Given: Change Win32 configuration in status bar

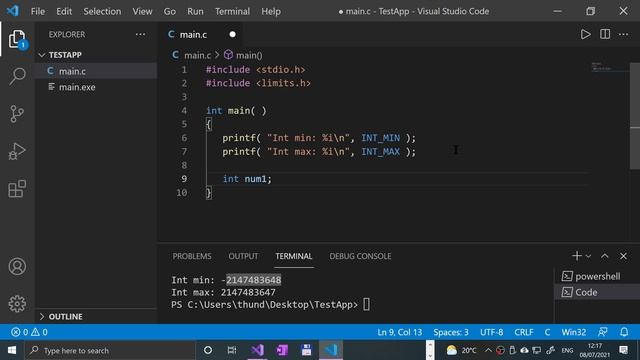Looking at the screenshot, I should pyautogui.click(x=573, y=332).
